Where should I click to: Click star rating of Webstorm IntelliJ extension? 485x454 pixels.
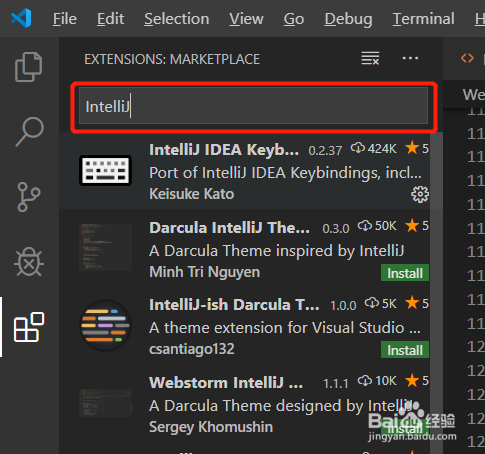click(417, 380)
